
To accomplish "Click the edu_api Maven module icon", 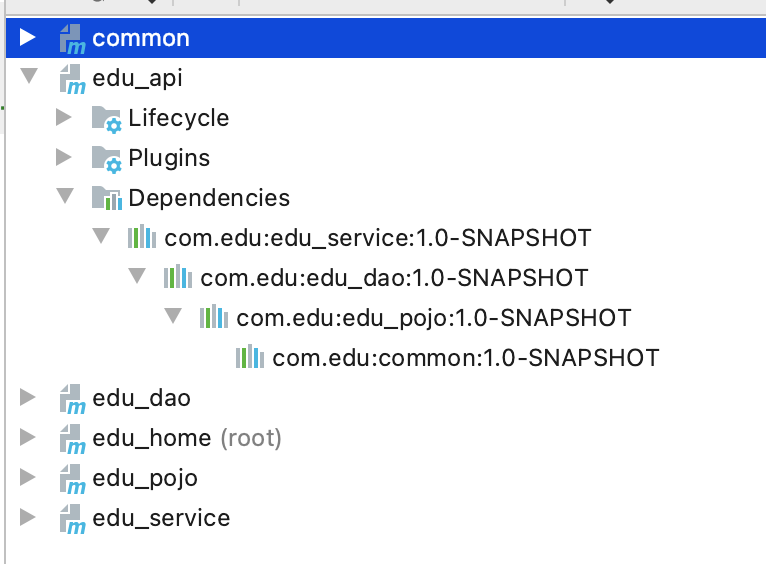I will 72,79.
